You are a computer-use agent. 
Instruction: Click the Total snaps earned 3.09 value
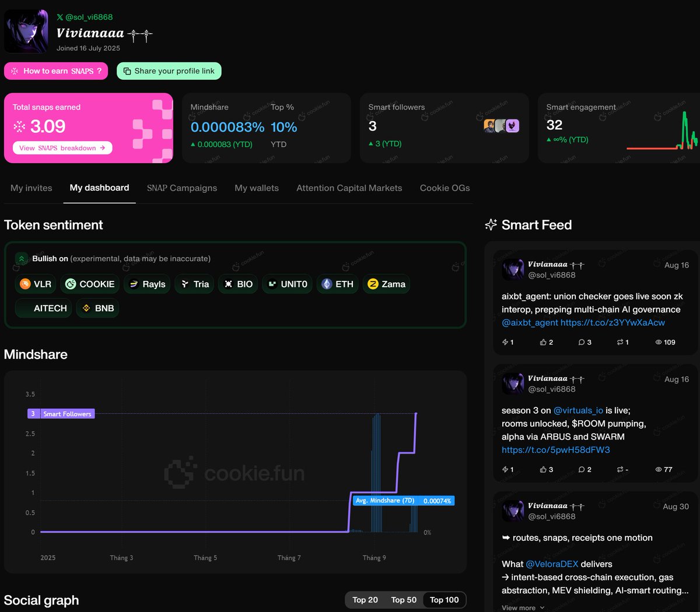48,126
